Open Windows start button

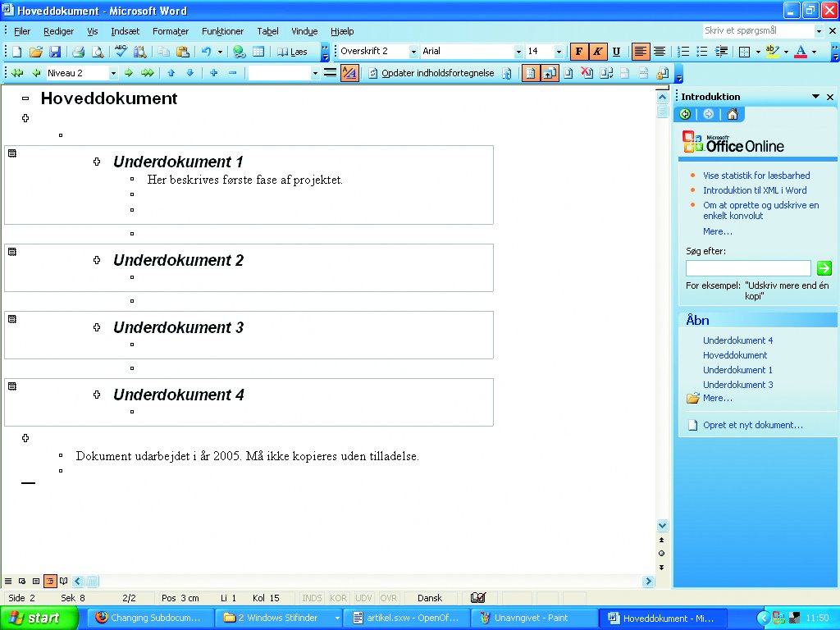(x=39, y=618)
